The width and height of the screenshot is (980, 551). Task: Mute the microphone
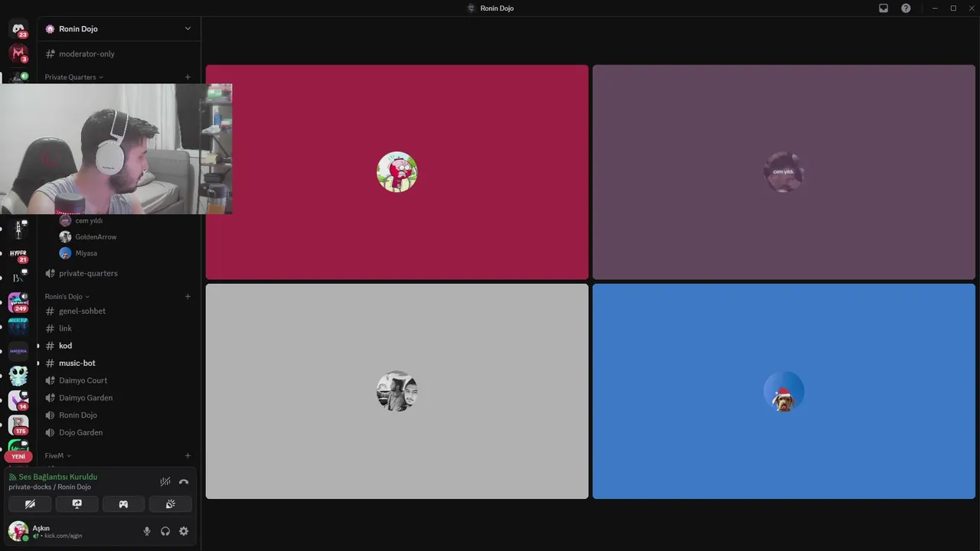tap(147, 531)
